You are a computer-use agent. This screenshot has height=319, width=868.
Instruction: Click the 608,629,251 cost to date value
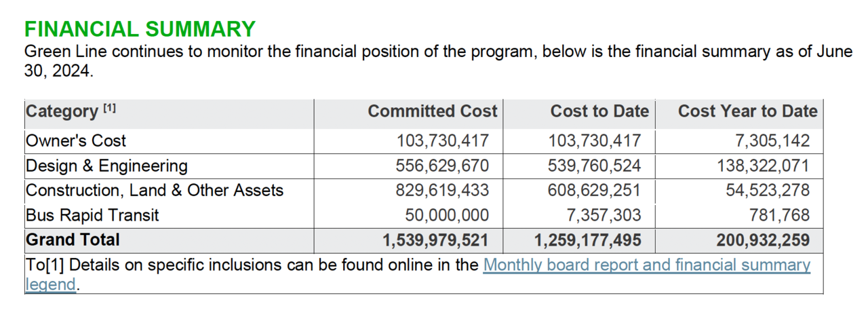(593, 191)
